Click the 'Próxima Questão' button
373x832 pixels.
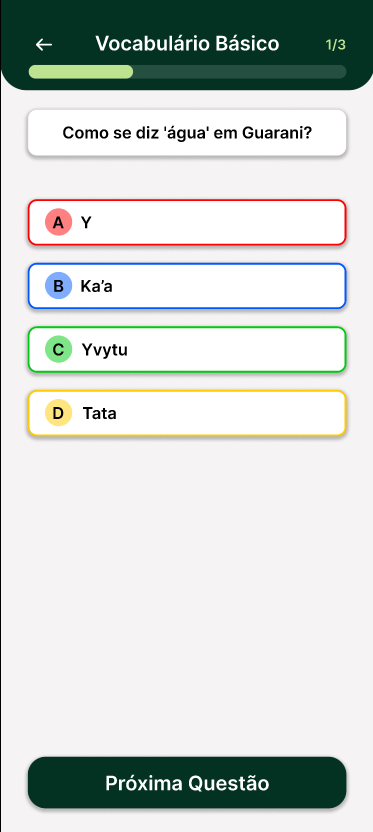(187, 783)
